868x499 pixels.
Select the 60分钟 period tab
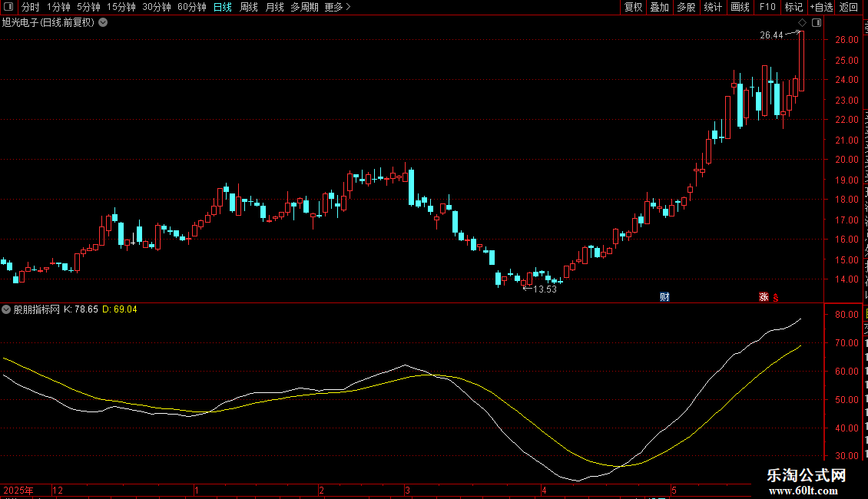(192, 7)
